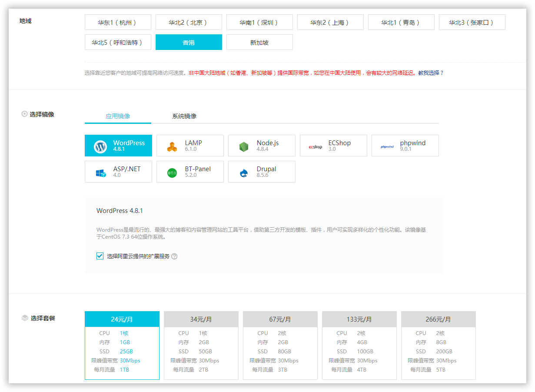The height and width of the screenshot is (392, 535).
Task: Choose the phpwind 9.0.1 image
Action: 405,146
